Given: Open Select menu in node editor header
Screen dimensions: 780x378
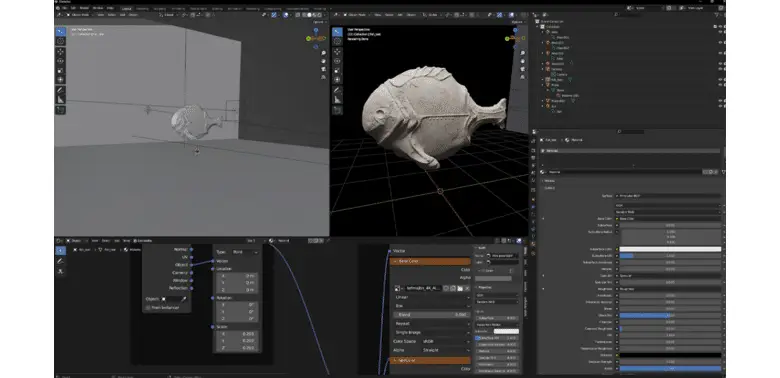Looking at the screenshot, I should pos(106,241).
